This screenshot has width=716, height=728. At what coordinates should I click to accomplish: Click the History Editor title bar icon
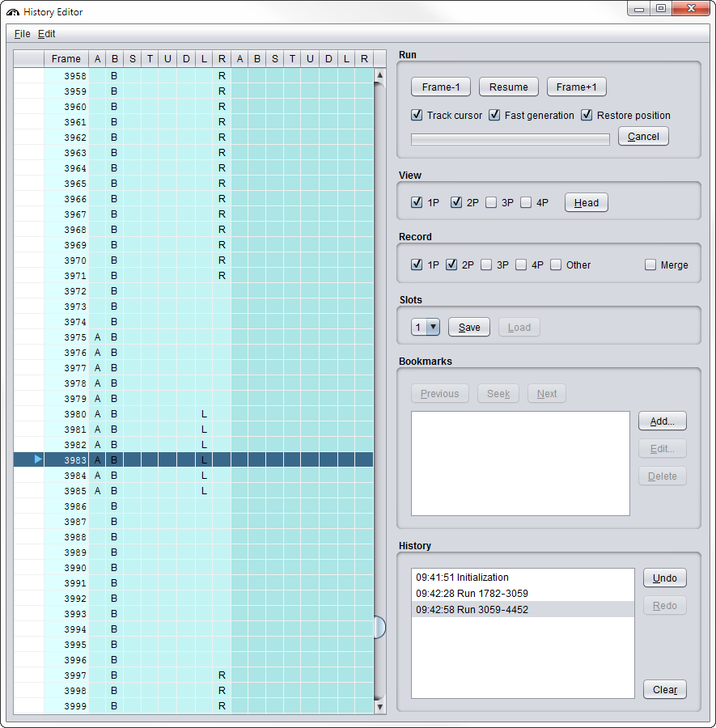point(13,12)
